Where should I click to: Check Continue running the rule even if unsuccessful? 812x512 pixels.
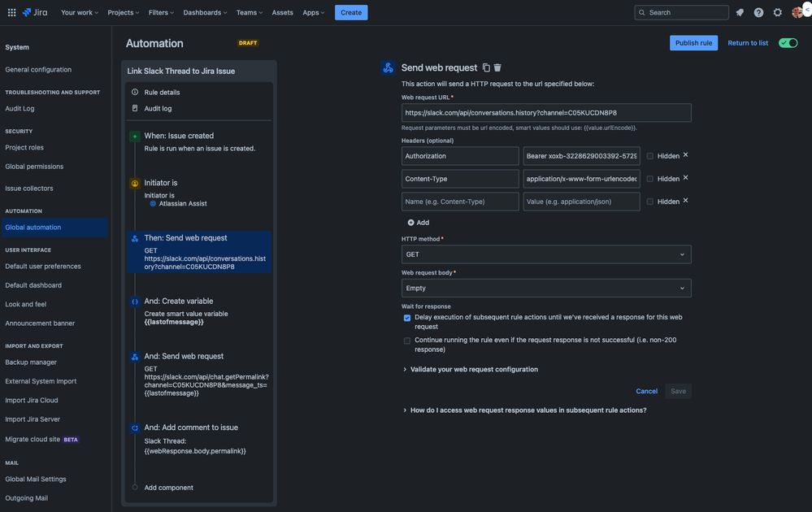click(407, 341)
